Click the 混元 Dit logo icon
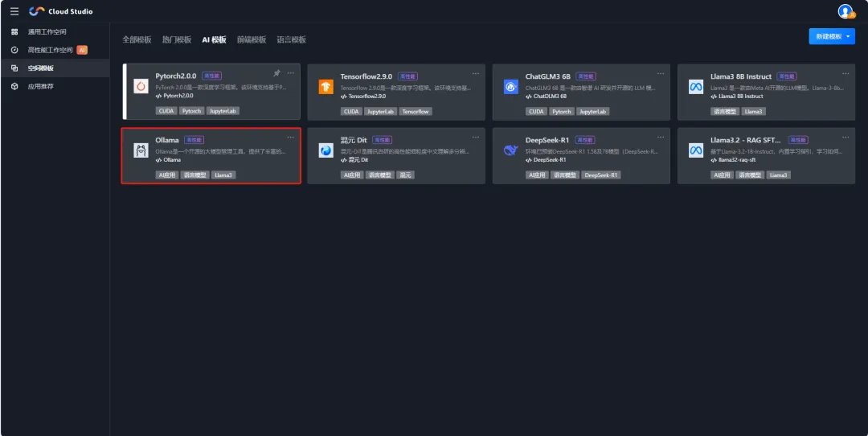 point(326,150)
